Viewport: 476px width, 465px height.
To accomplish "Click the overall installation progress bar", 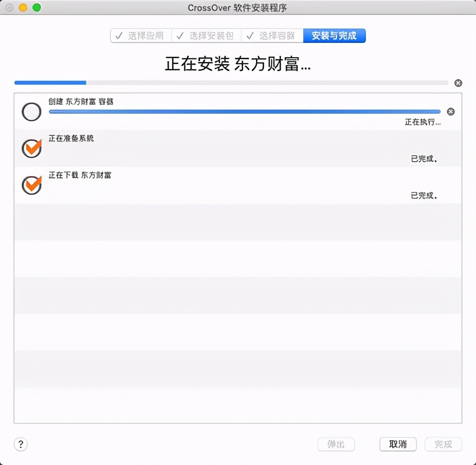I will pyautogui.click(x=231, y=82).
